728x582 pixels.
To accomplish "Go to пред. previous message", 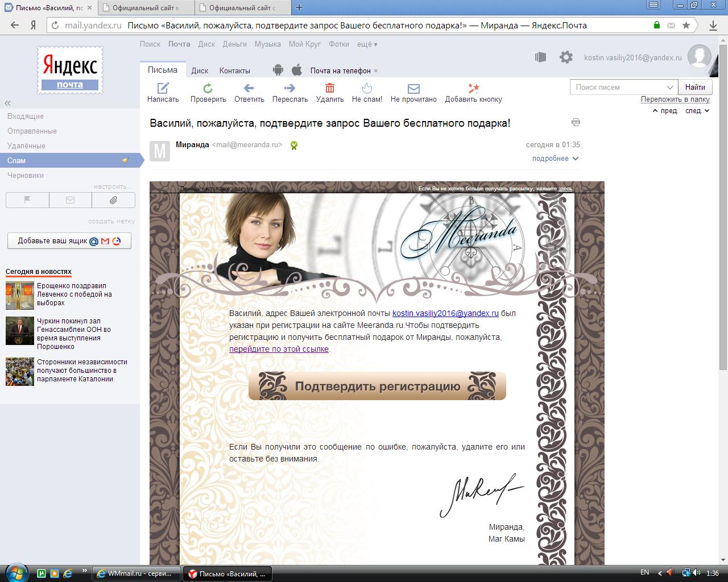I will point(665,111).
